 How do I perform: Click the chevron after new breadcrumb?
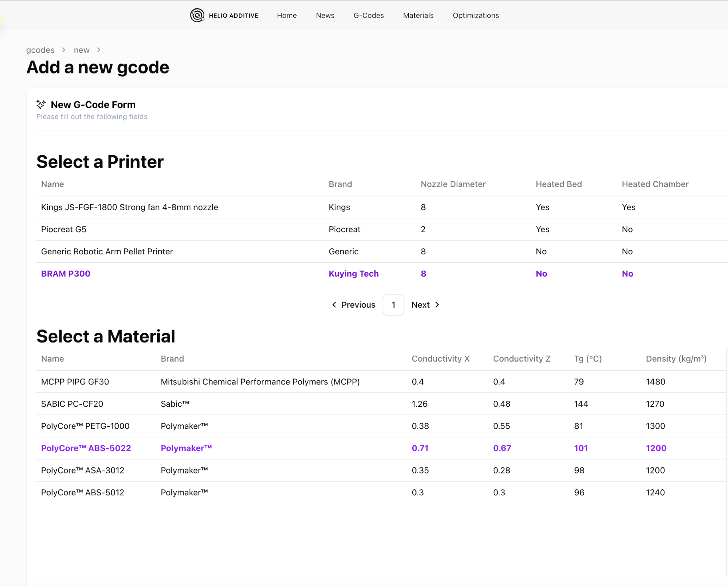coord(99,50)
